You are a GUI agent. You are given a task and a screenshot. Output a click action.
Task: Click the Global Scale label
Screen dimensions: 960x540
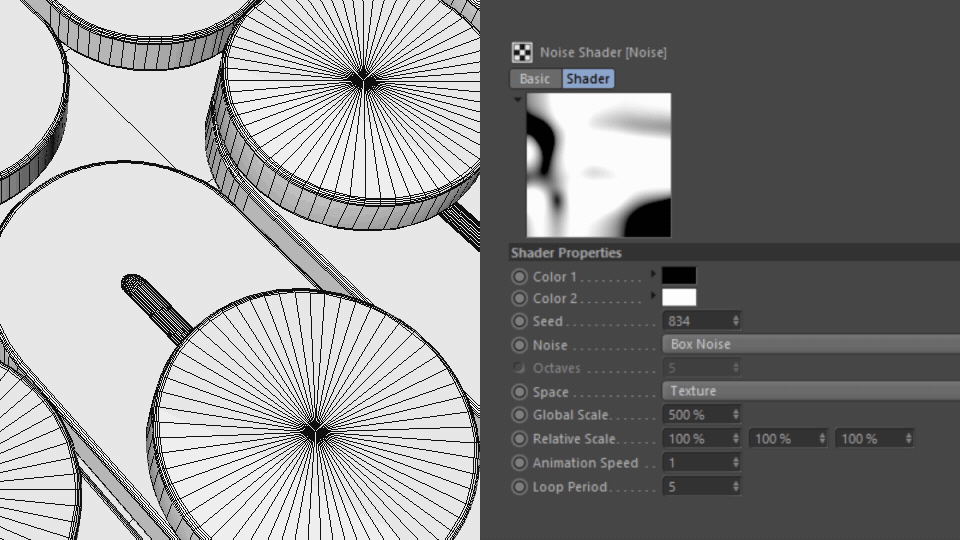click(x=571, y=415)
